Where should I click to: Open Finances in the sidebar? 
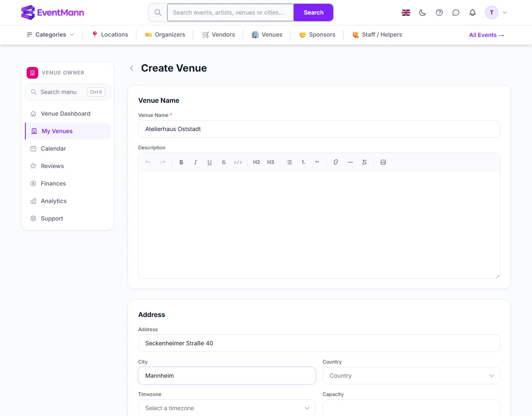click(68, 183)
